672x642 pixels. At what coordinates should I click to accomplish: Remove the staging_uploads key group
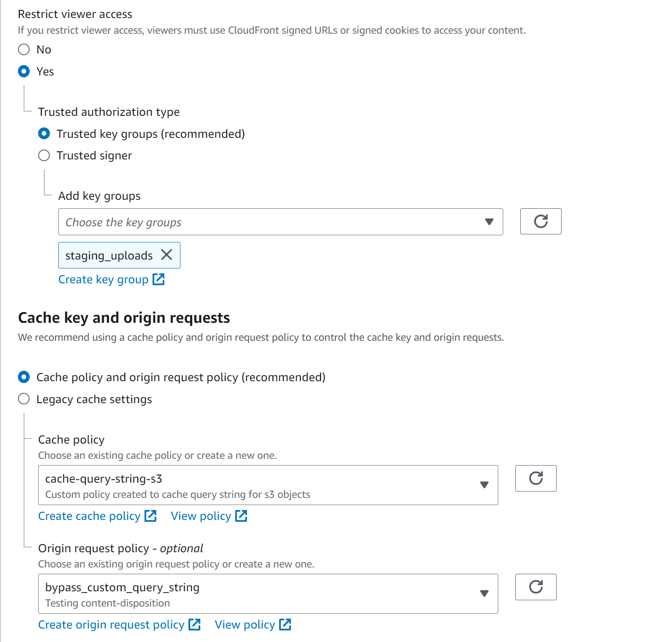coord(167,255)
